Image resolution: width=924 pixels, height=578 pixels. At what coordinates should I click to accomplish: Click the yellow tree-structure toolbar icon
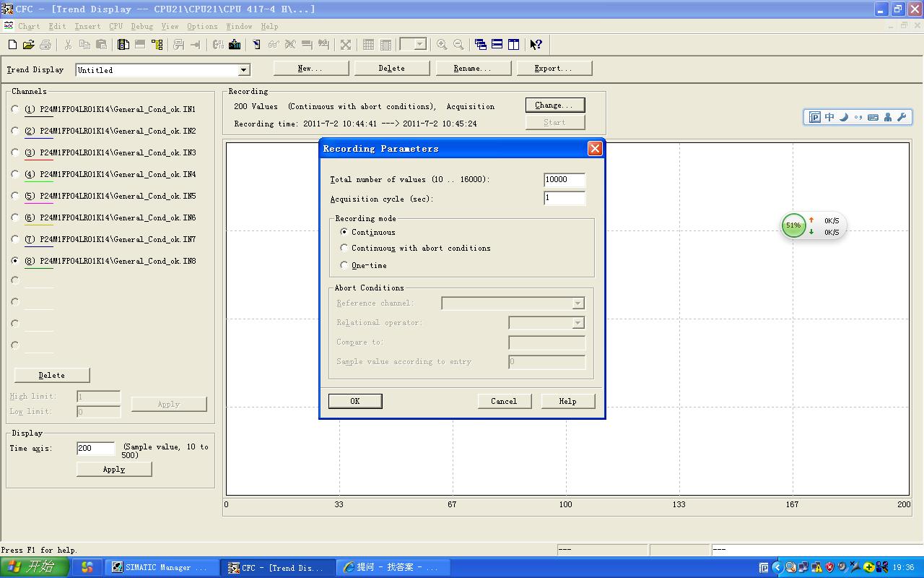coord(157,45)
